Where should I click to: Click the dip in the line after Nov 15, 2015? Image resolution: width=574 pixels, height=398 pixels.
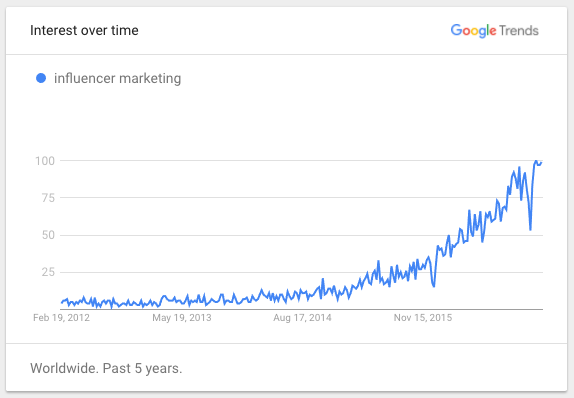pyautogui.click(x=434, y=286)
